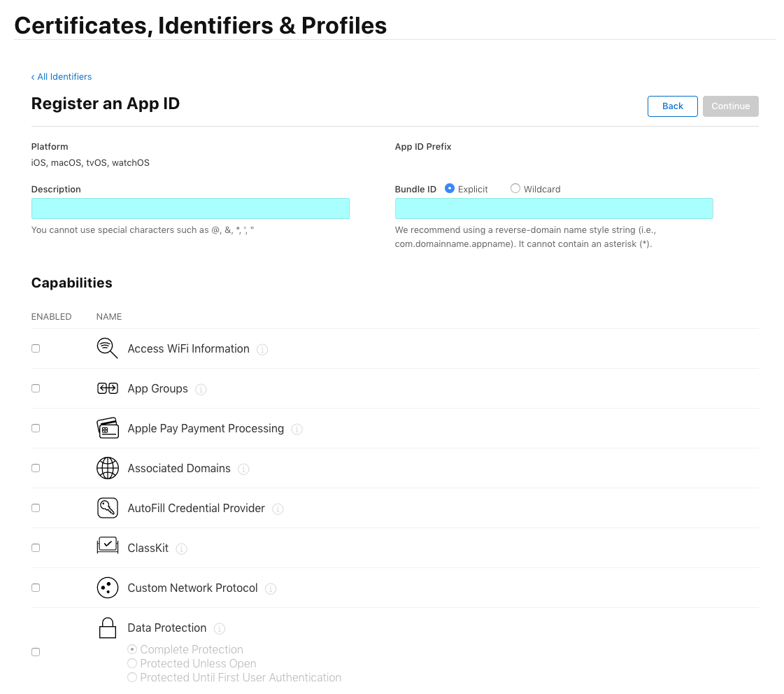The height and width of the screenshot is (694, 784).
Task: Enable the Data Protection capability checkbox
Action: (x=36, y=652)
